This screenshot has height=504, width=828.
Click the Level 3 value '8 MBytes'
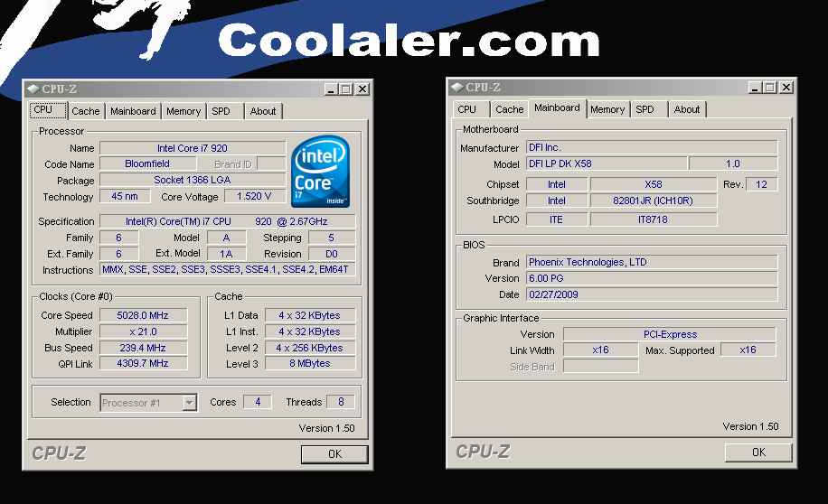(310, 364)
